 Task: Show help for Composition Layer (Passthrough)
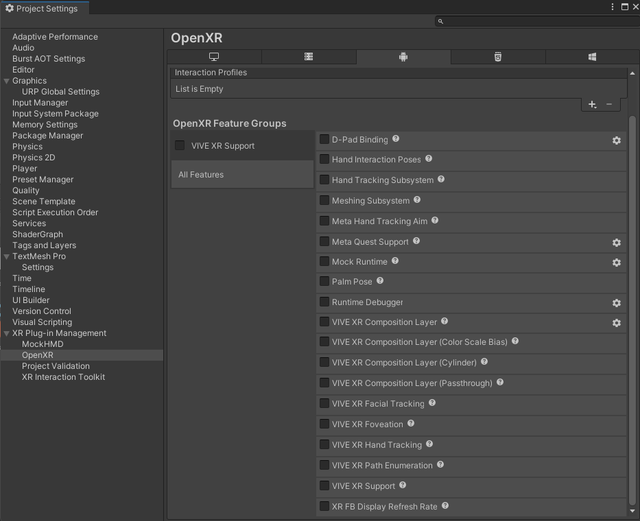pos(500,382)
